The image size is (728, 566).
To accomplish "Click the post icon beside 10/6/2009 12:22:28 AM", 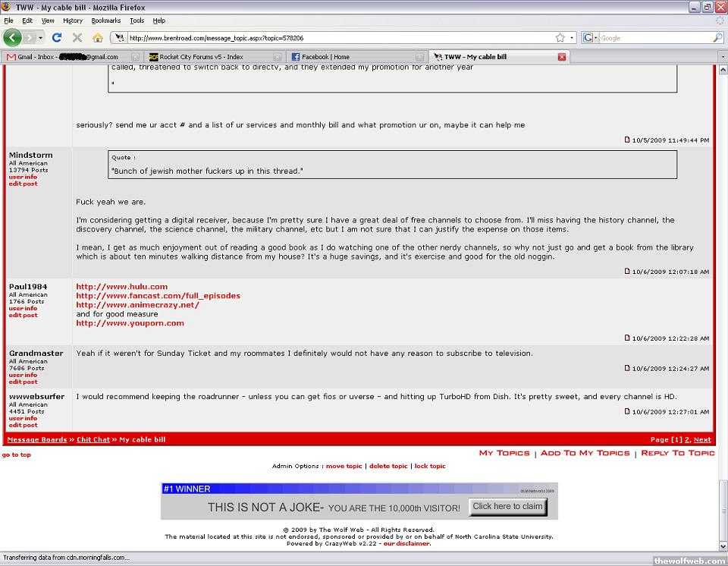I will point(627,338).
